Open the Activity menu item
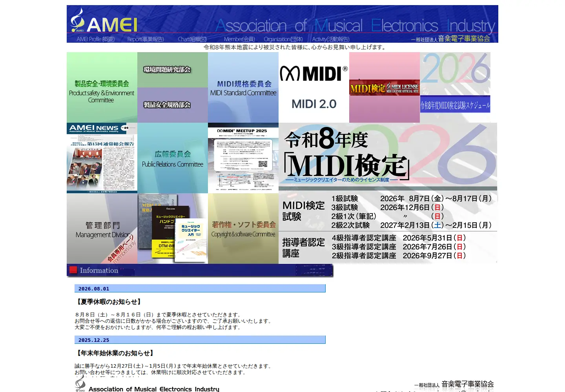The width and height of the screenshot is (565, 392). 331,39
